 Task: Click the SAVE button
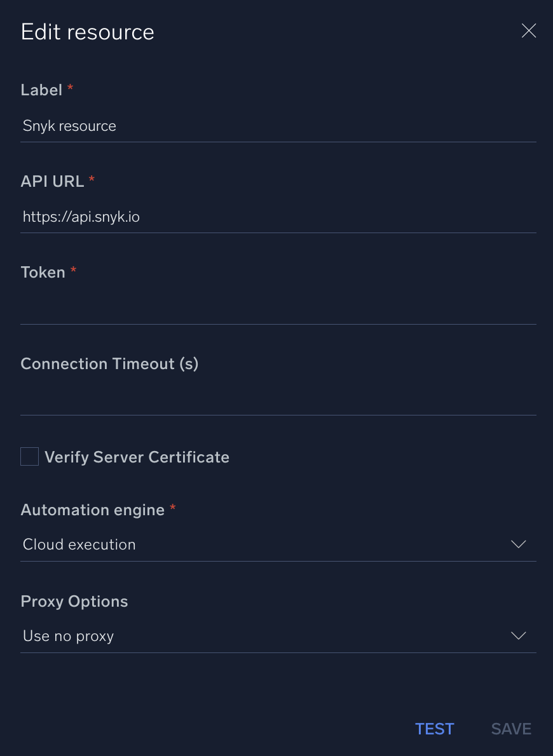(x=511, y=729)
